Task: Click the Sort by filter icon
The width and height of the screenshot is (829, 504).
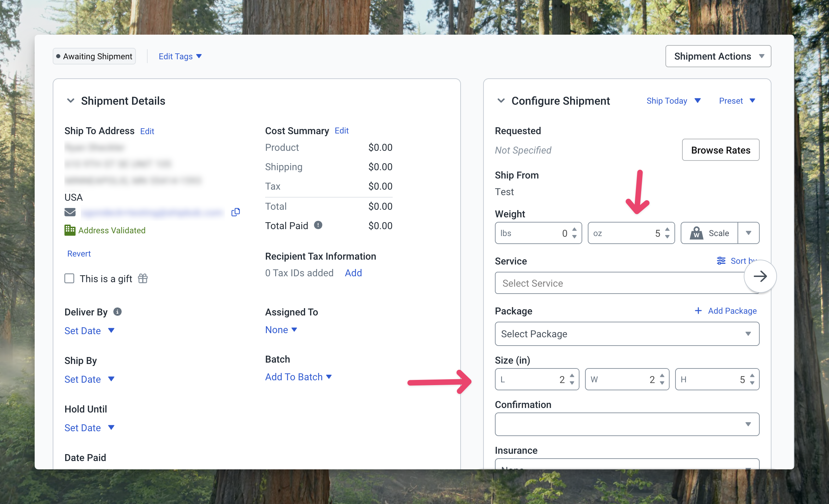Action: point(721,261)
